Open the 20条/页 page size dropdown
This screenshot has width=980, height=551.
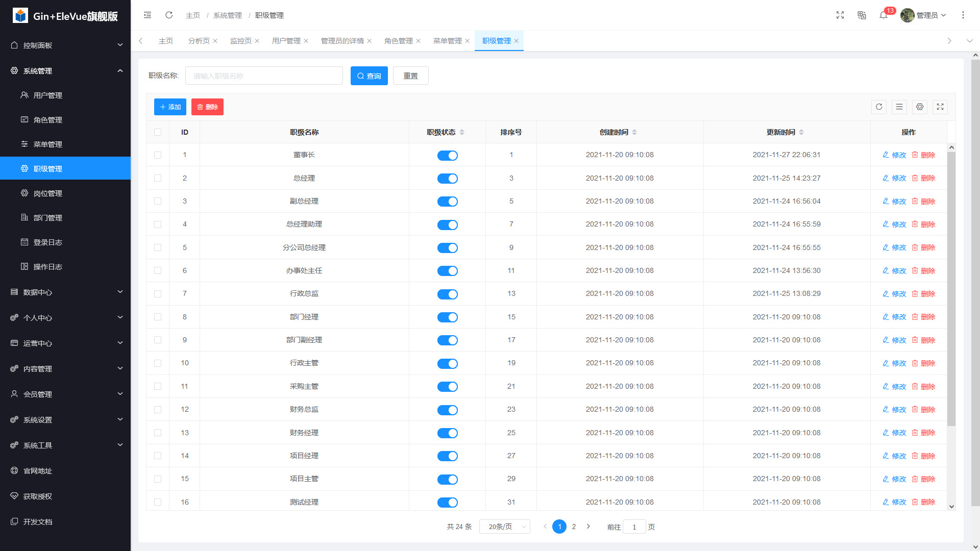(x=504, y=527)
